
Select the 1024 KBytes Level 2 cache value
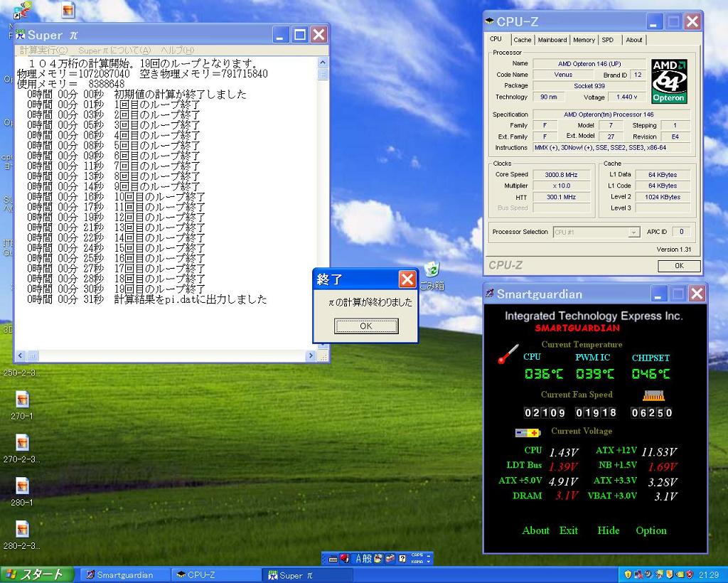[x=663, y=197]
